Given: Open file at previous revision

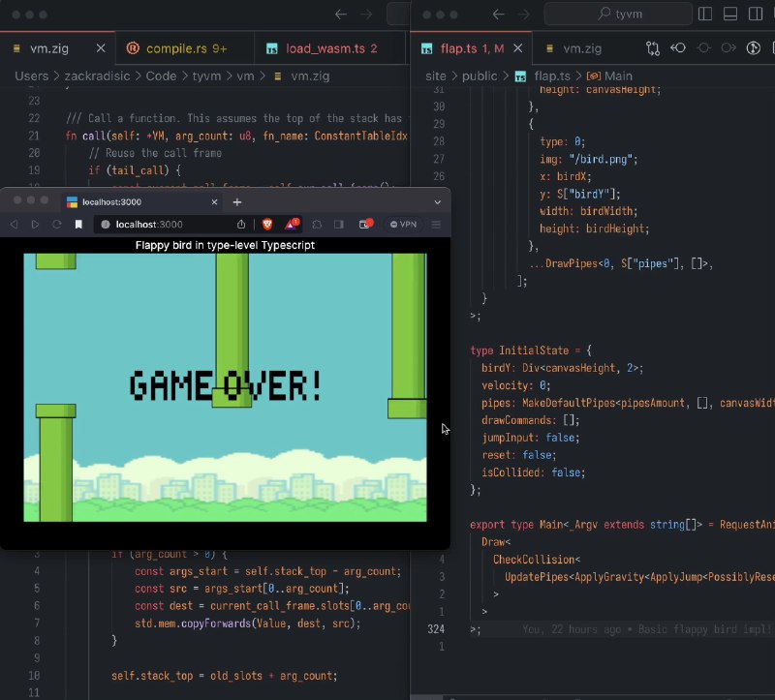Looking at the screenshot, I should click(x=678, y=47).
